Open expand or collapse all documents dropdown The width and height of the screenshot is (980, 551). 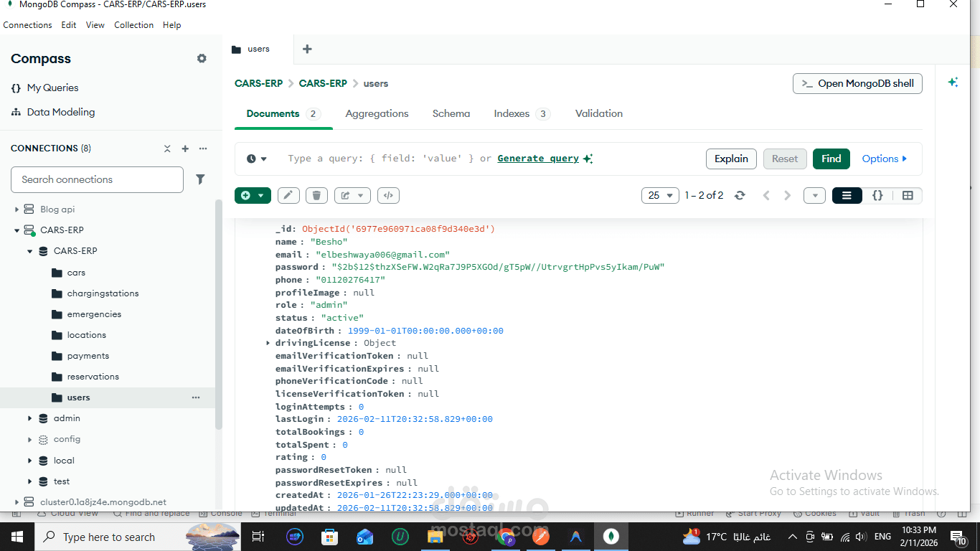[x=814, y=195]
